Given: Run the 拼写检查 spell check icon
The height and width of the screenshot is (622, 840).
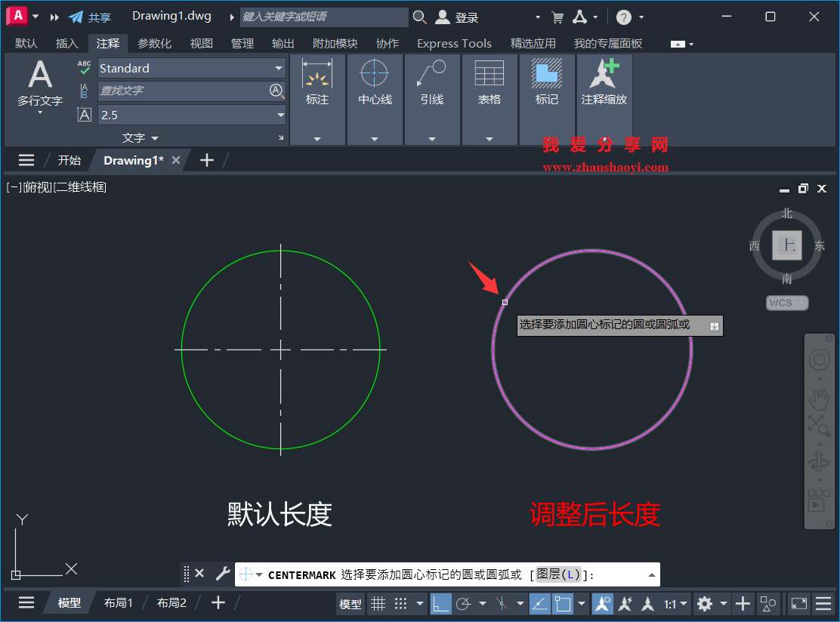Looking at the screenshot, I should click(83, 68).
